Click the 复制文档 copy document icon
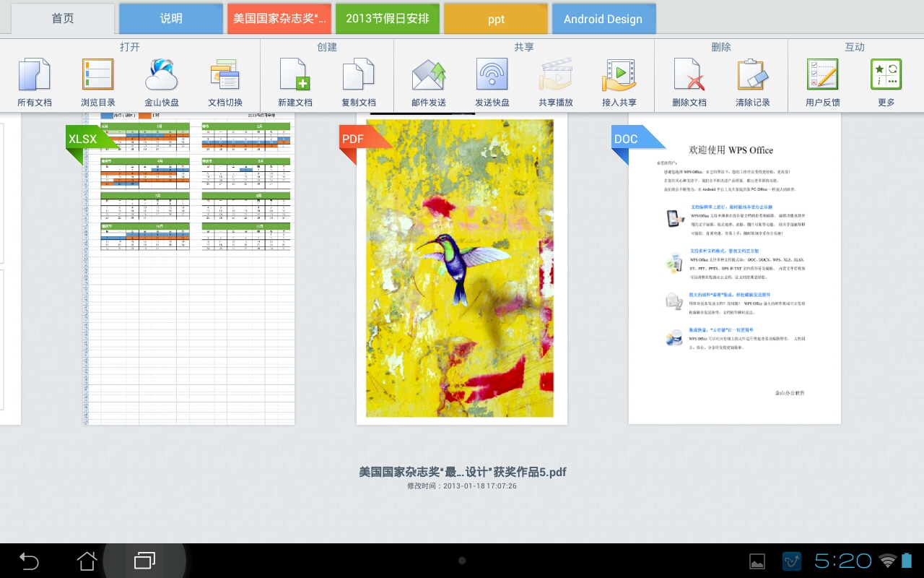Screen dimensions: 924x578 tap(359, 74)
